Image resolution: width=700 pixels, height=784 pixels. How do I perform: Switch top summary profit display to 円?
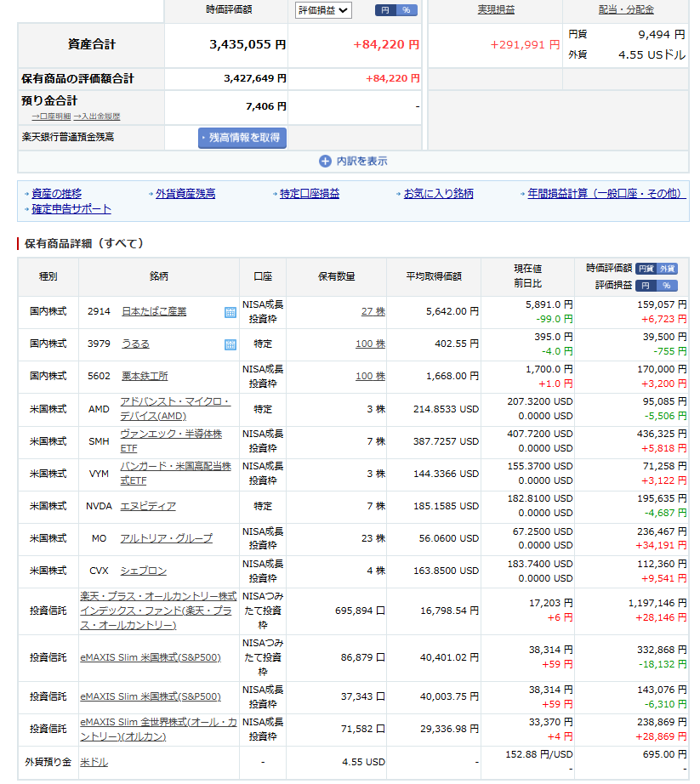tap(385, 10)
